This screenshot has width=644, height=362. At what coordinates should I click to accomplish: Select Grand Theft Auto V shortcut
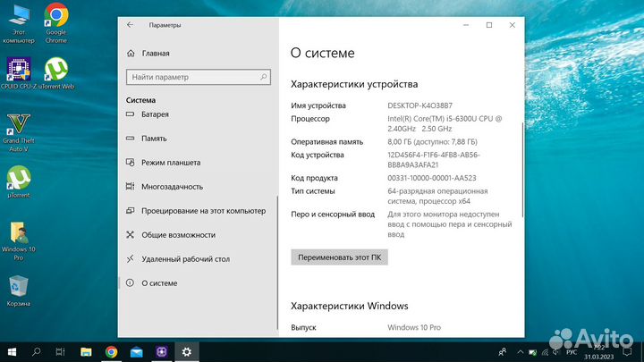pos(19,132)
